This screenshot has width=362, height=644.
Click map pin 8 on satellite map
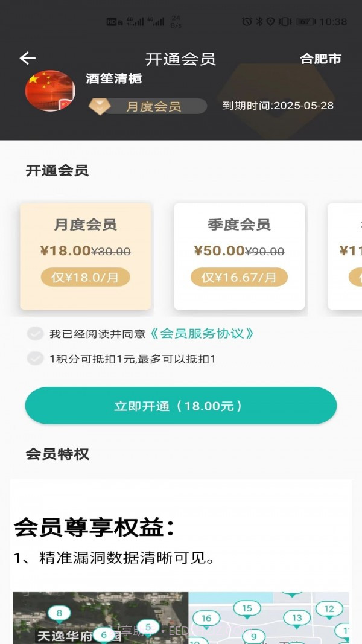point(58,612)
